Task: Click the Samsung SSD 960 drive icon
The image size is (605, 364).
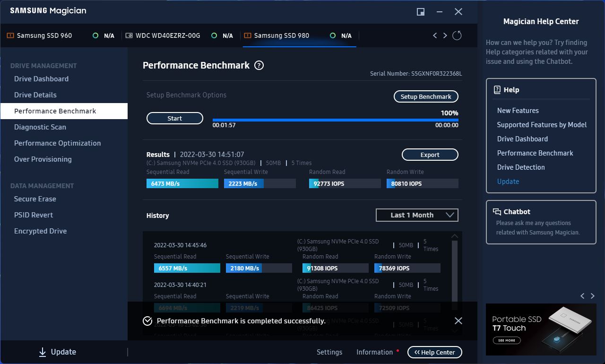Action: (x=10, y=35)
